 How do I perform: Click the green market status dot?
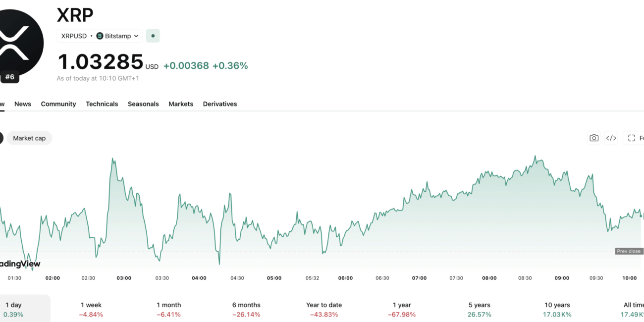coord(153,36)
